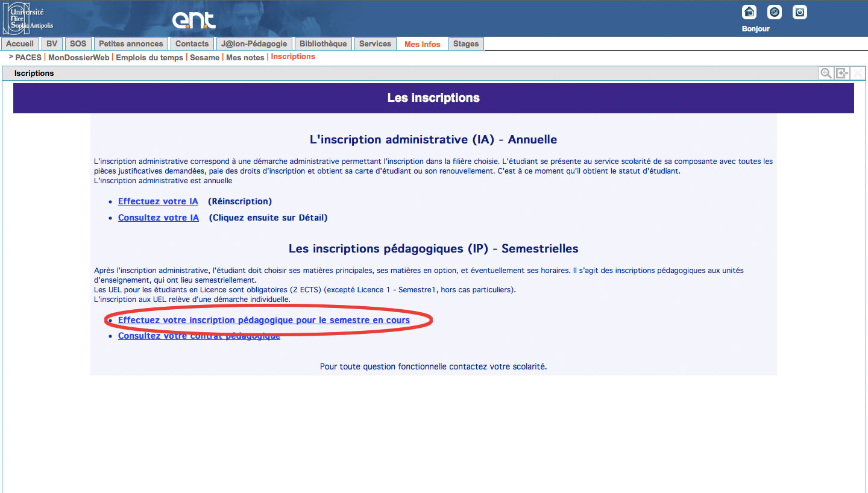Open the Accueil tab

coord(20,44)
